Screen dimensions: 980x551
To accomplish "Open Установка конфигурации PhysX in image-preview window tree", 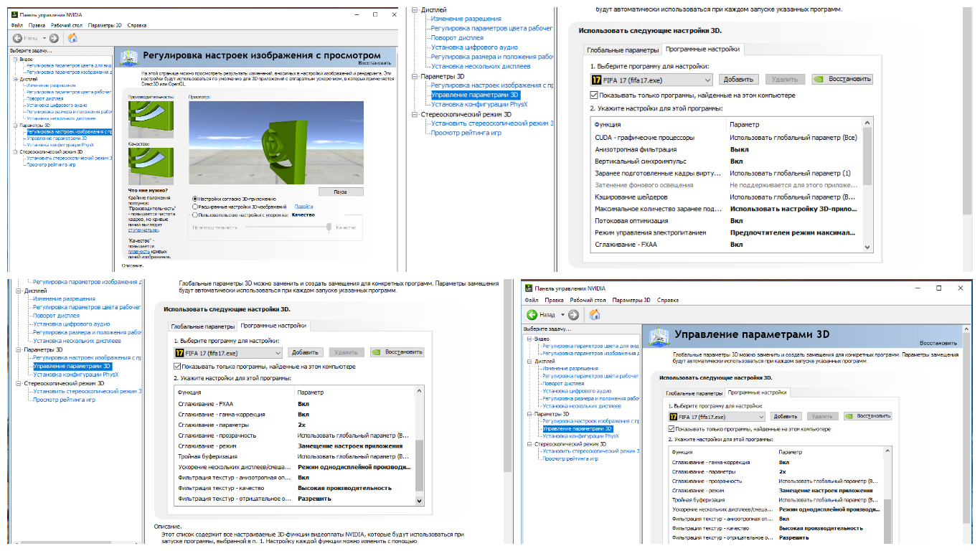I will [x=60, y=144].
